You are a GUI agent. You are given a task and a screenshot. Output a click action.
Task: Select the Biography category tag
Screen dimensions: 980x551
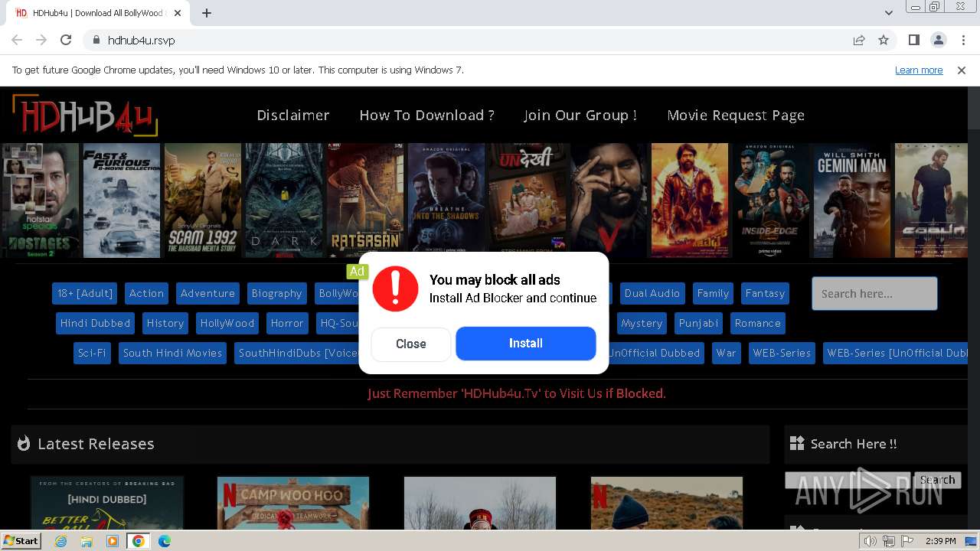point(276,293)
